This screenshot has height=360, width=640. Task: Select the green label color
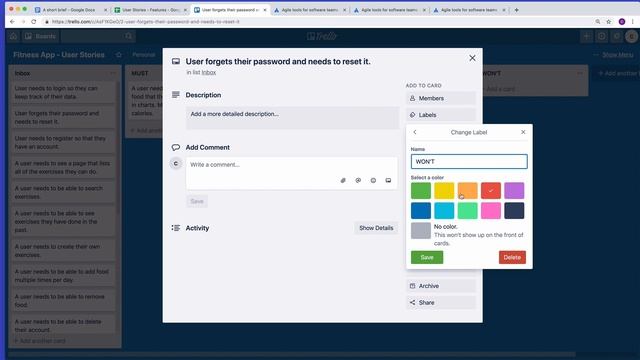(x=420, y=191)
